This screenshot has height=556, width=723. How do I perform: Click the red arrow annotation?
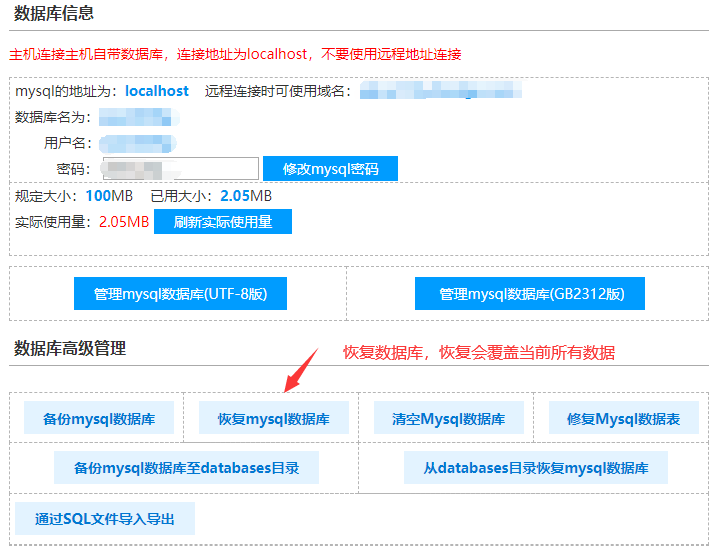point(301,371)
